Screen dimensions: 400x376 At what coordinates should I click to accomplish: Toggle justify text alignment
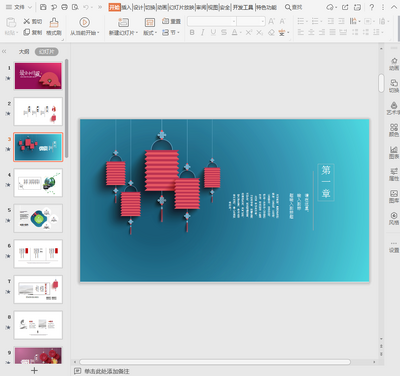pyautogui.click(x=333, y=32)
